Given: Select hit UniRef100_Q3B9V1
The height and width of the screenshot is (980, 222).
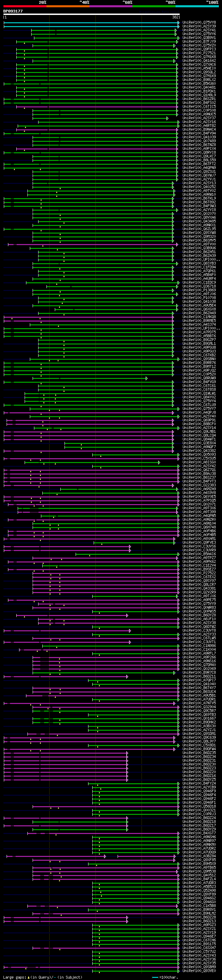Looking at the screenshot, I should pos(199,38).
